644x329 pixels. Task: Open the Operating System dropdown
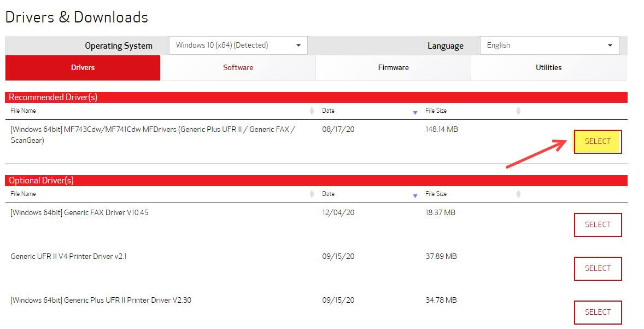[x=238, y=45]
